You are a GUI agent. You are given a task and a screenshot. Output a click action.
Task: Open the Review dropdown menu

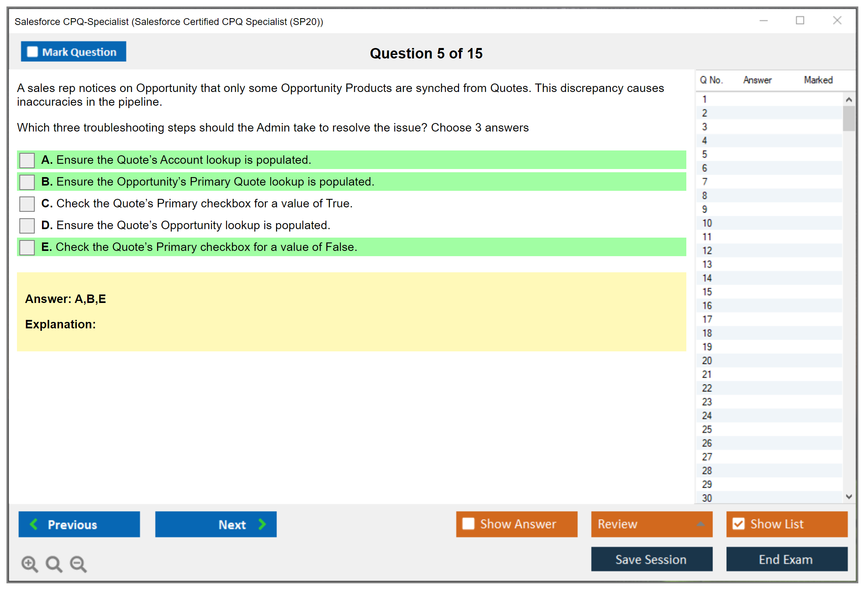(701, 524)
